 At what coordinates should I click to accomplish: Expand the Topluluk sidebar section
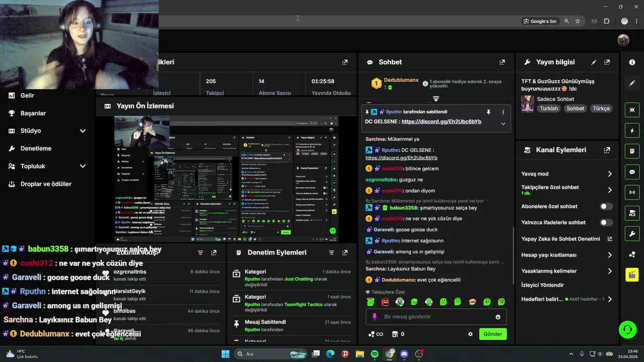pyautogui.click(x=83, y=166)
